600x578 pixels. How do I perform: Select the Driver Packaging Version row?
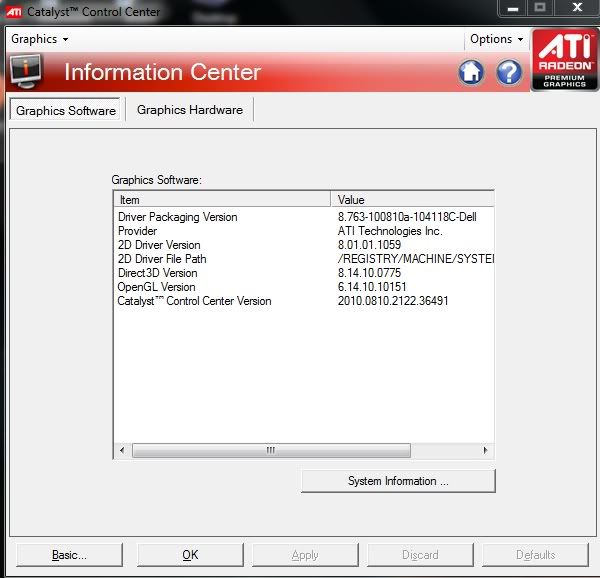tap(304, 217)
